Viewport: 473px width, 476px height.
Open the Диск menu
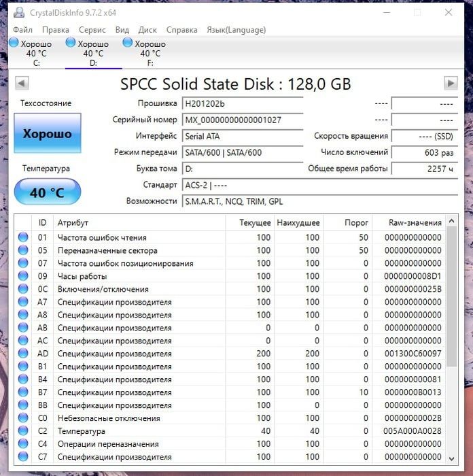pos(147,30)
